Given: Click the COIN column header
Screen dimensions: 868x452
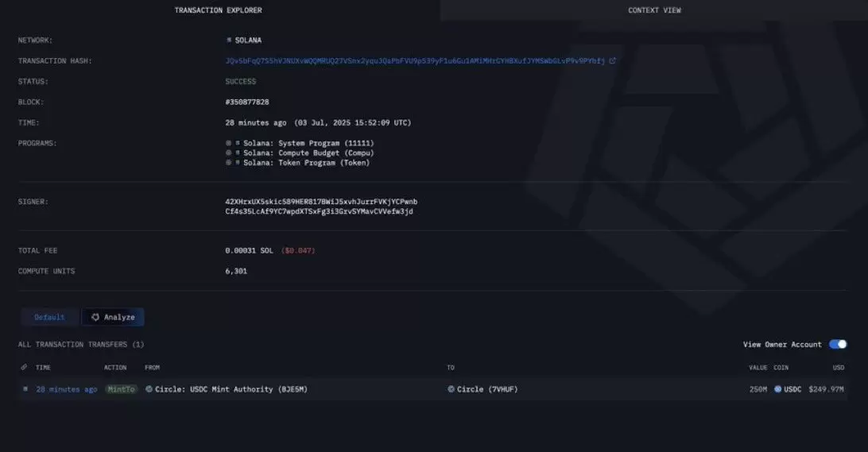Looking at the screenshot, I should click(x=781, y=367).
